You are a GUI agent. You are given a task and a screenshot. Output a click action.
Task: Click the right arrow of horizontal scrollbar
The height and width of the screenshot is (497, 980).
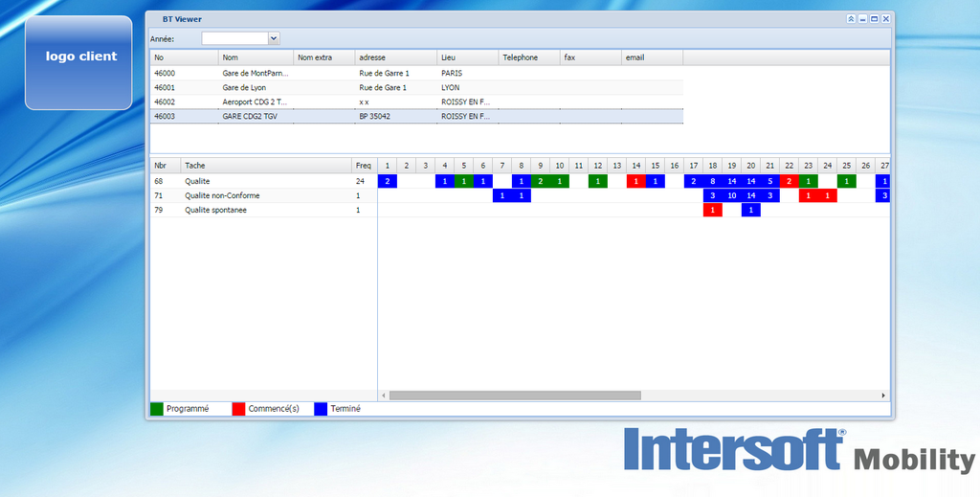point(883,395)
